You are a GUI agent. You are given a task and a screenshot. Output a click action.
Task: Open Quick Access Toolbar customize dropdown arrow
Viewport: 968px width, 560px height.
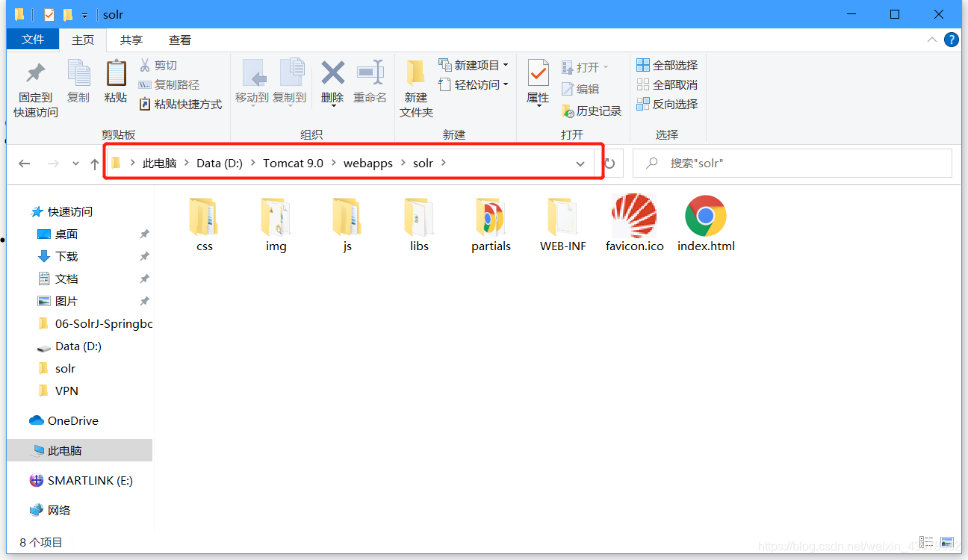tap(84, 15)
